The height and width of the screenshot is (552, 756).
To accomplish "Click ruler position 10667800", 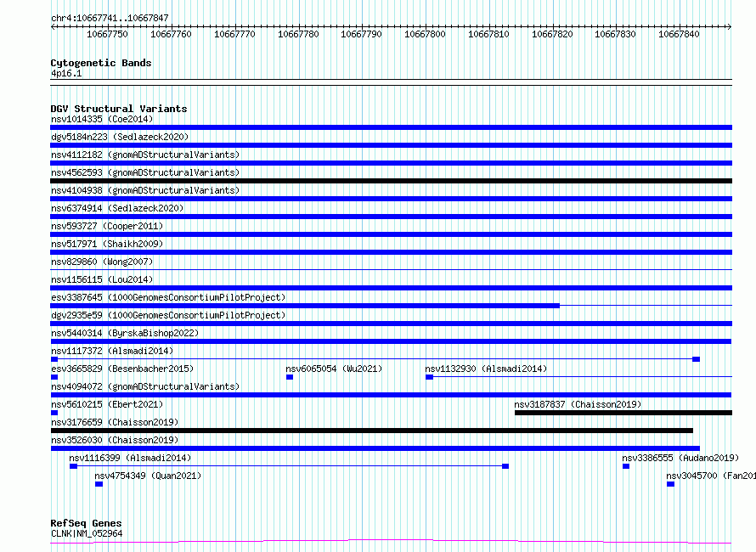I will 425,34.
